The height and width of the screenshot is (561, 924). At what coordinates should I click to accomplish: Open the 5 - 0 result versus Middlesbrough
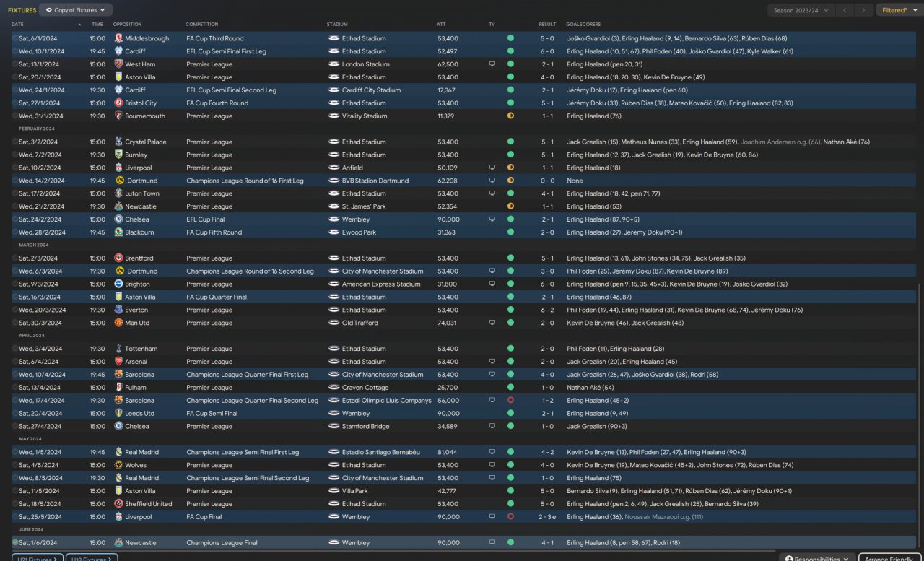547,38
